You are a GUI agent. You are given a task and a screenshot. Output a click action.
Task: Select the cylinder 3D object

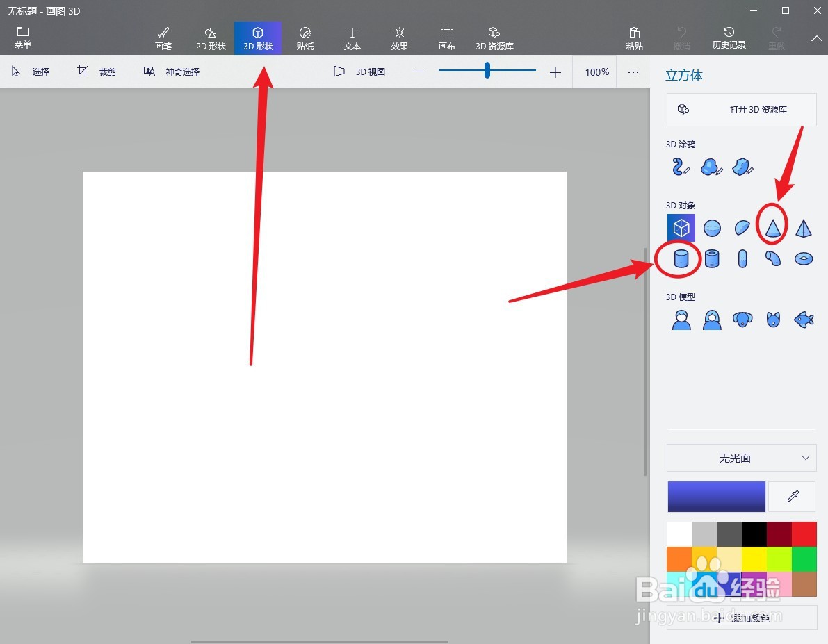681,258
